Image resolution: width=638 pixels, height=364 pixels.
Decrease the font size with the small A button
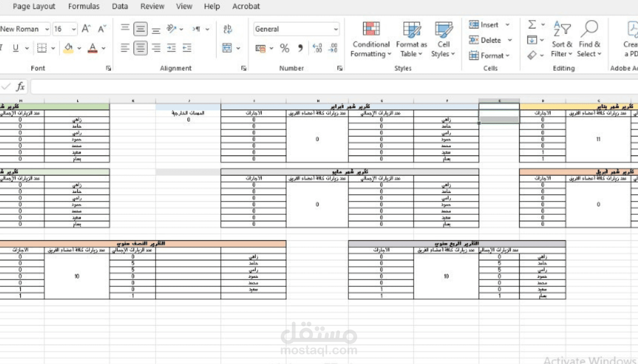(102, 29)
